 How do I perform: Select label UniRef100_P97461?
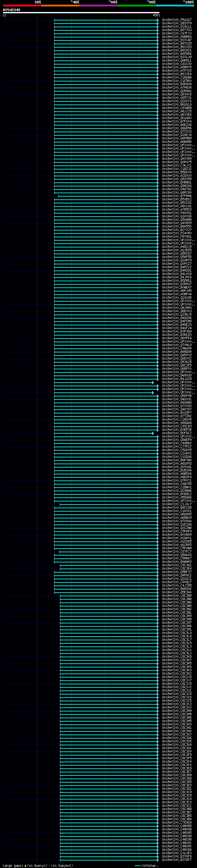coord(176,236)
